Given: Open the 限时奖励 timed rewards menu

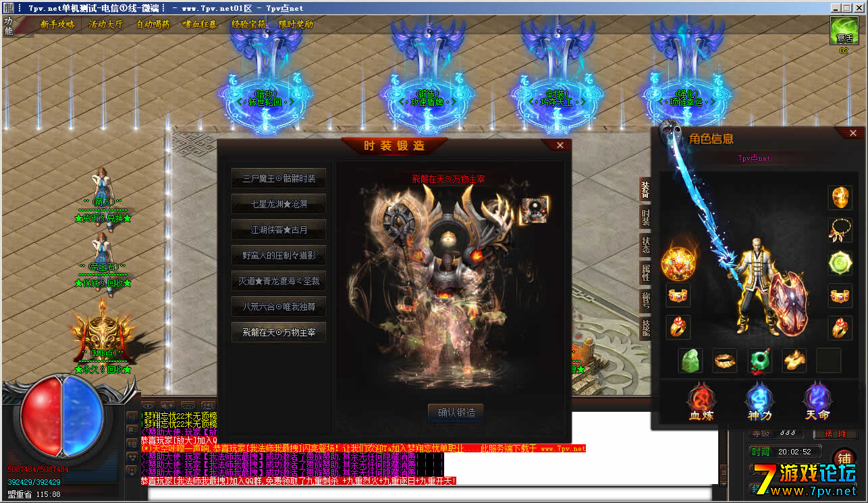Looking at the screenshot, I should [x=296, y=24].
